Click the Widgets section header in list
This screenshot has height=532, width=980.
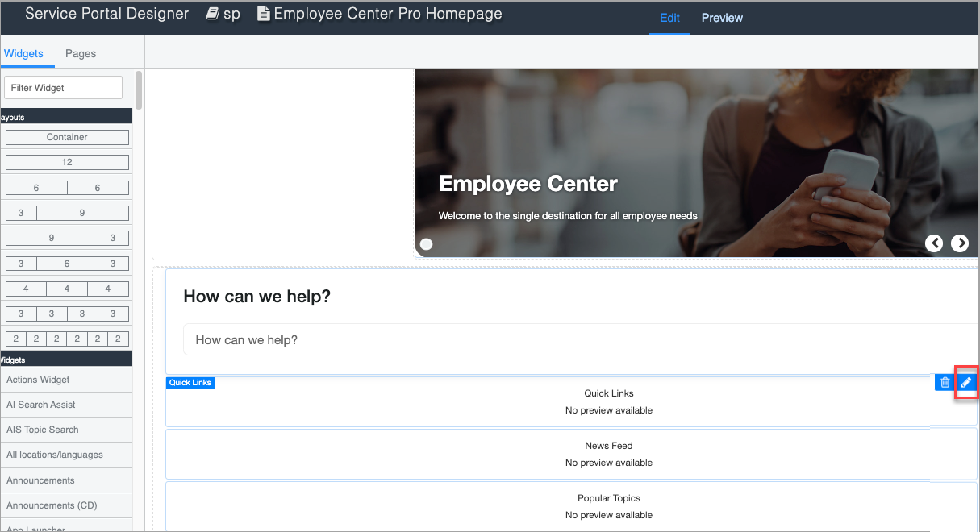pos(66,360)
